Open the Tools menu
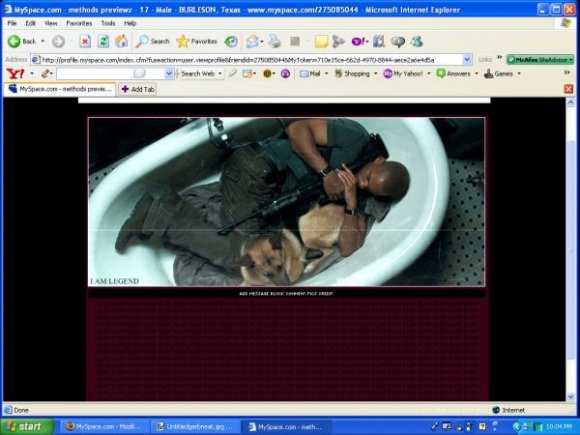Screen dimensions: 580x435 [108, 23]
